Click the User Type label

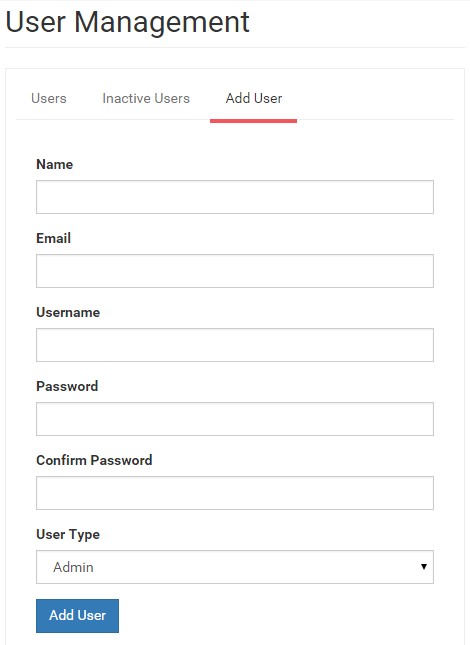68,534
